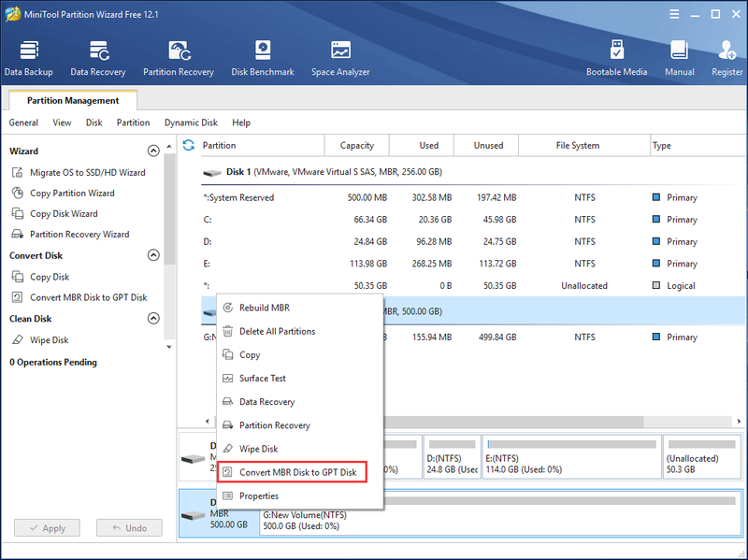Collapse the Convert Disk section
Image resolution: width=748 pixels, height=560 pixels.
tap(153, 255)
